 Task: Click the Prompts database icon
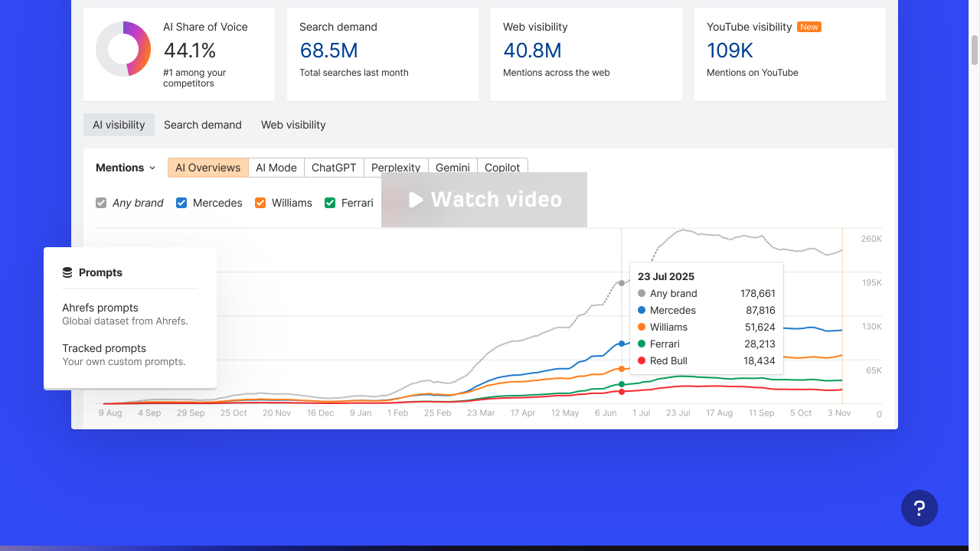tap(67, 272)
